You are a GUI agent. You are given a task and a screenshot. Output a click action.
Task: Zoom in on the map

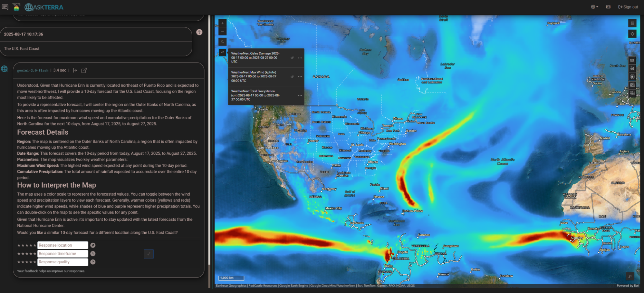point(222,23)
